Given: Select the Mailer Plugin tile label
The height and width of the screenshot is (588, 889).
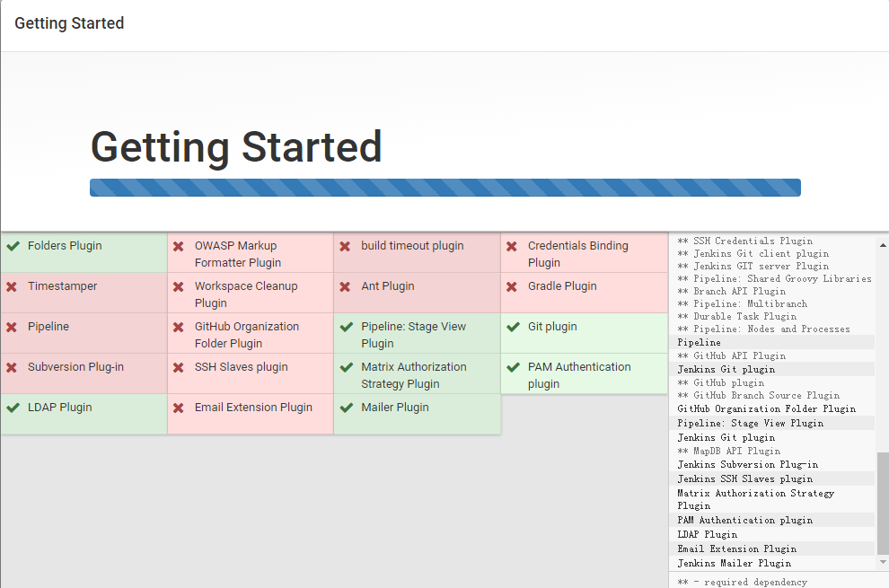Looking at the screenshot, I should pos(394,408).
